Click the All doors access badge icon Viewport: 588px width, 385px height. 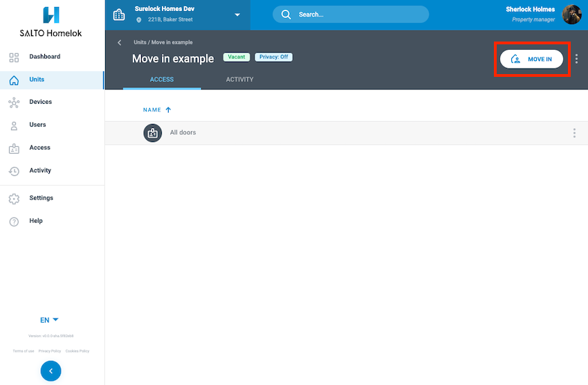coord(152,133)
